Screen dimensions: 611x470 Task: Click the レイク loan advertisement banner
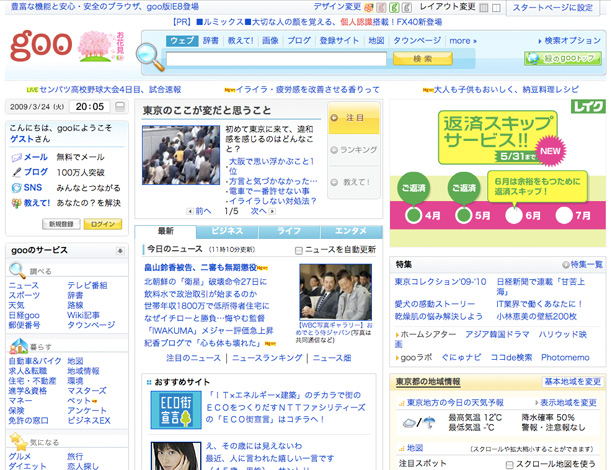pyautogui.click(x=498, y=173)
